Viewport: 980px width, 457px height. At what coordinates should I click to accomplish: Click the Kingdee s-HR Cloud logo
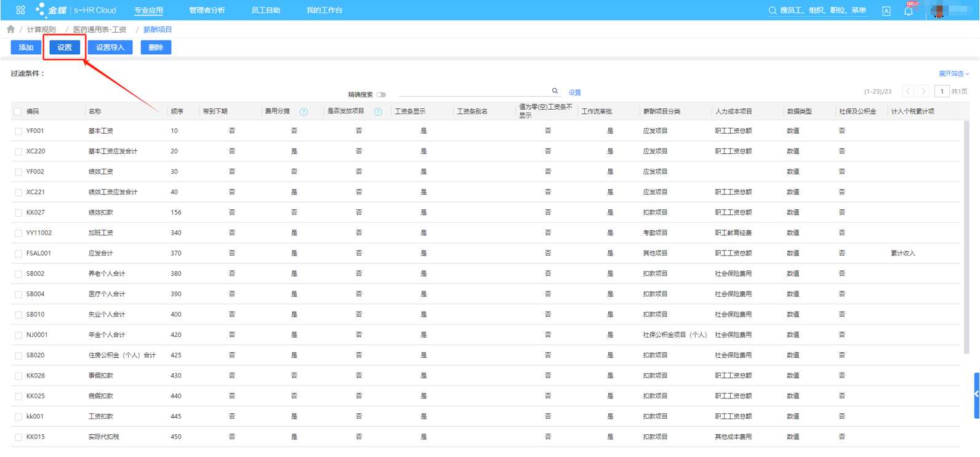click(76, 10)
